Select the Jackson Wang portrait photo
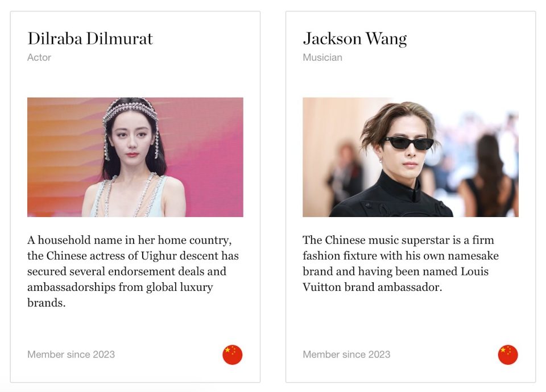Image resolution: width=546 pixels, height=392 pixels. [x=411, y=157]
